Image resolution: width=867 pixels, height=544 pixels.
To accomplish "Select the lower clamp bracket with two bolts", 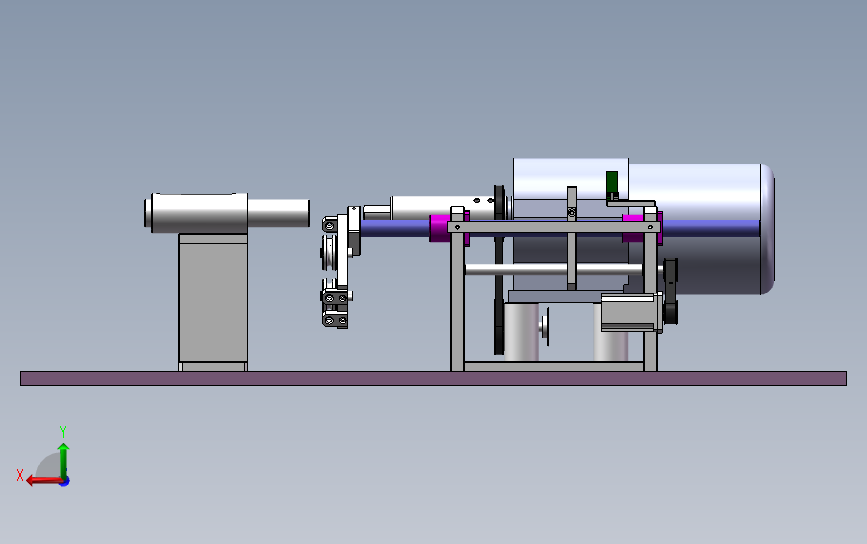I will [x=335, y=320].
